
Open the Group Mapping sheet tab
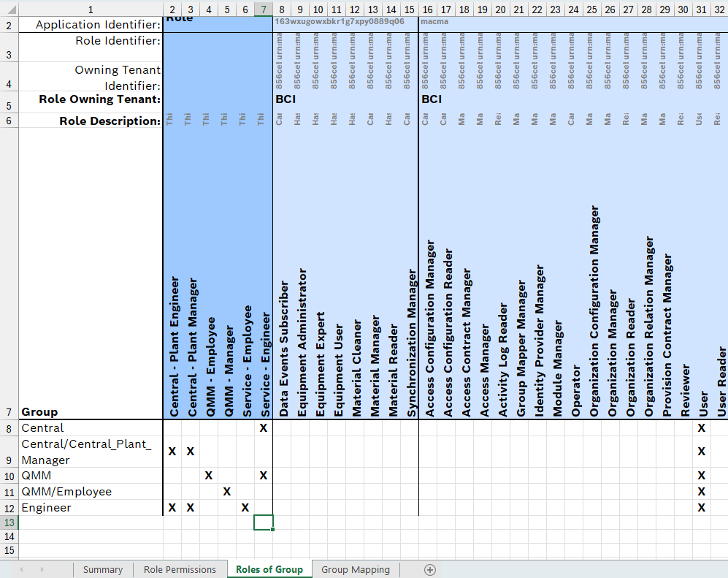point(356,570)
